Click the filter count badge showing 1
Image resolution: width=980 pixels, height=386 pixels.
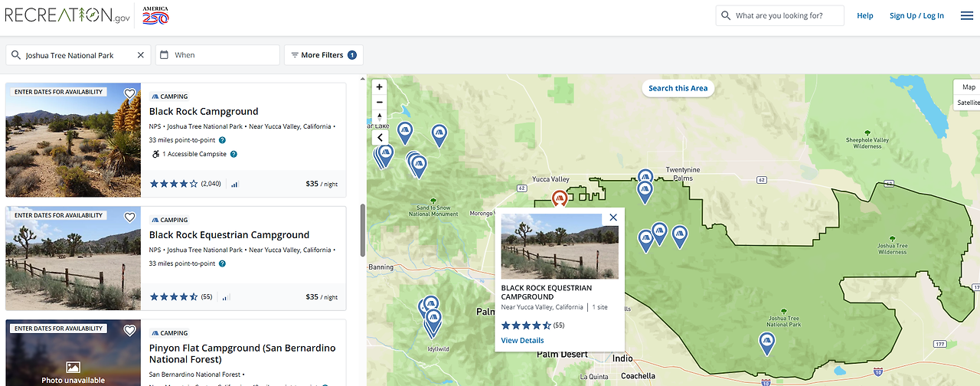352,55
